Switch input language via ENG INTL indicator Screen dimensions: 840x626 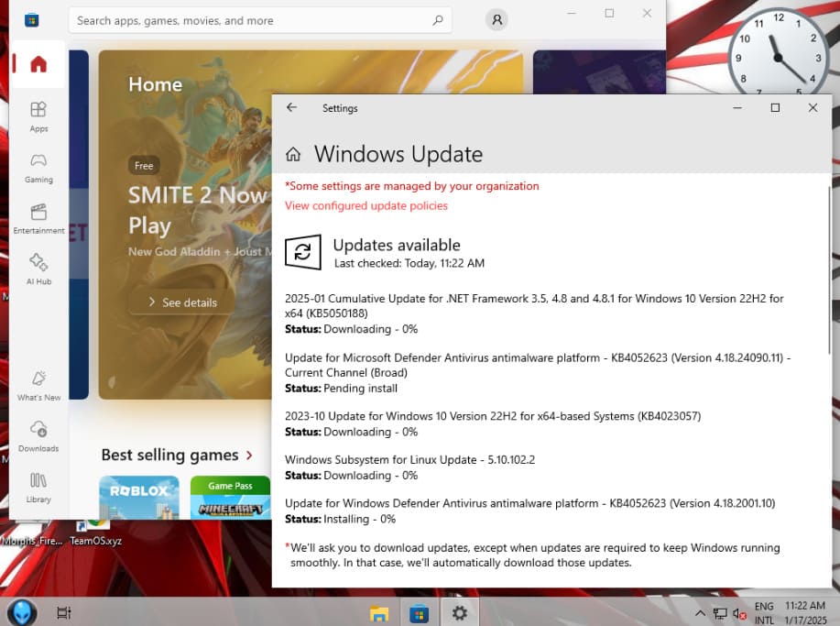tap(764, 613)
